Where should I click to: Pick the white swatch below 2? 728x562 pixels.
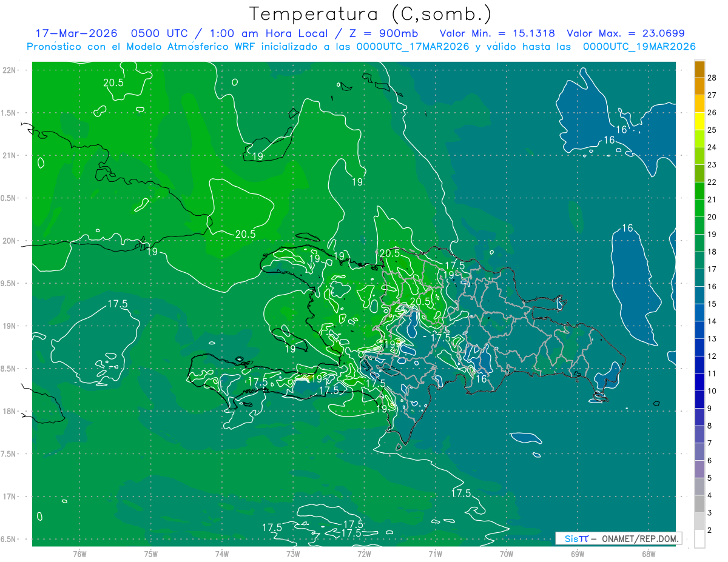coord(699,539)
